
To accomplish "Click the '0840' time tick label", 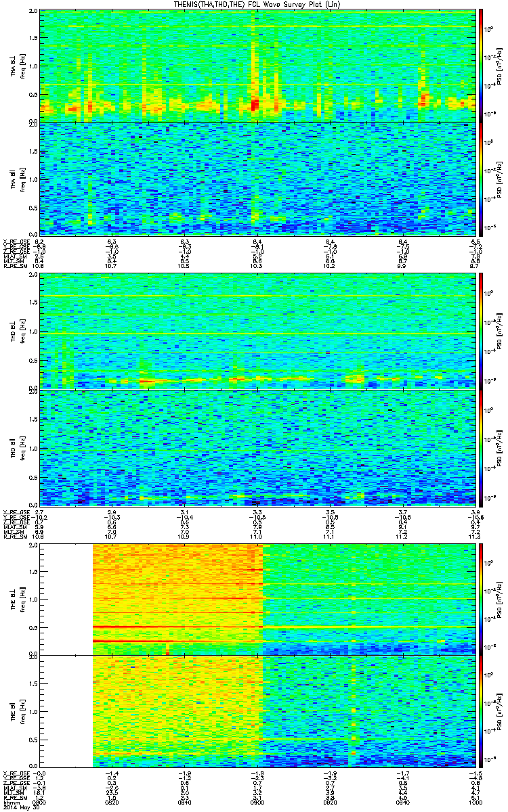I will [x=184, y=802].
